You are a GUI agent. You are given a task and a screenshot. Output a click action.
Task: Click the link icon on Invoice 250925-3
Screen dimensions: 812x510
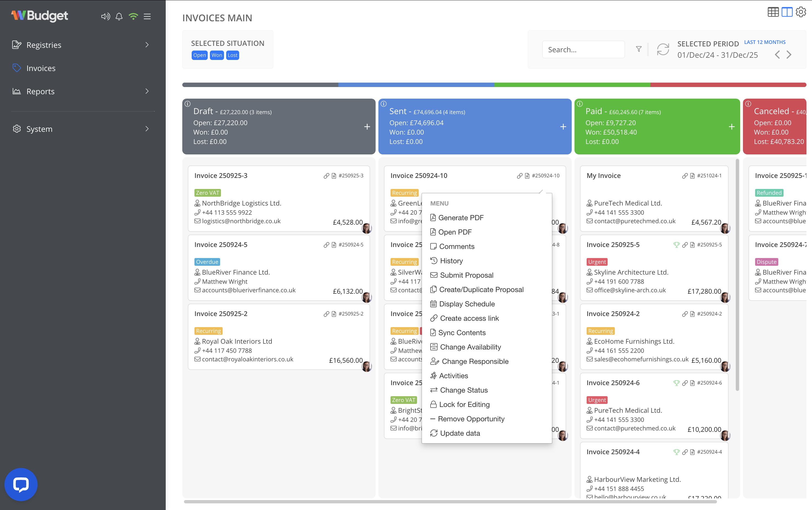(326, 175)
